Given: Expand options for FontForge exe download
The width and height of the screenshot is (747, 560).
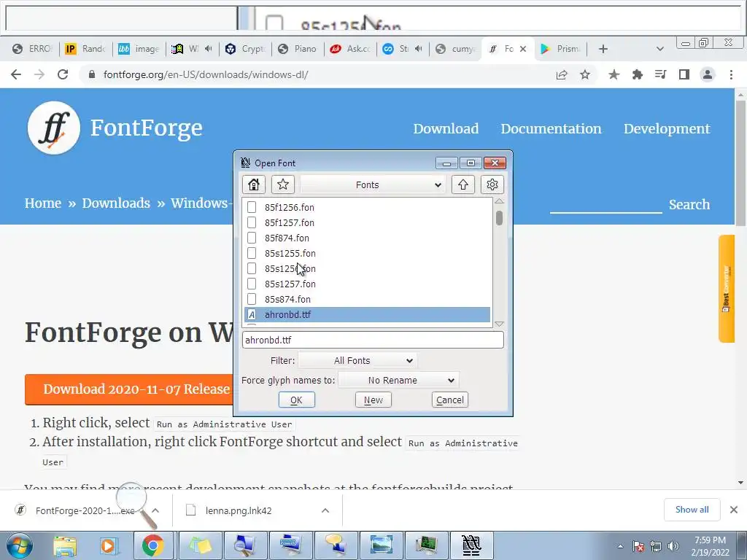Looking at the screenshot, I should pyautogui.click(x=155, y=510).
